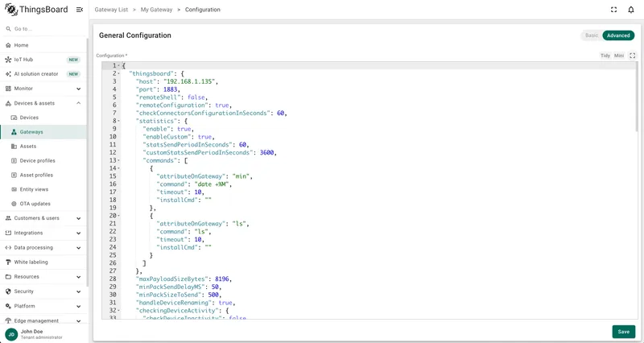644x343 pixels.
Task: Click the Asset profiles icon
Action: [14, 175]
